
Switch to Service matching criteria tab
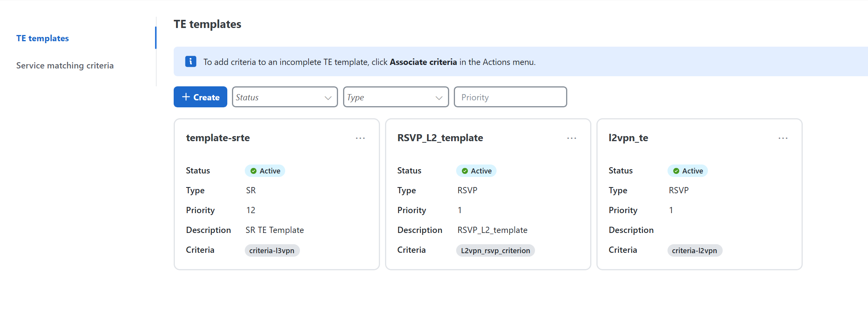(65, 65)
